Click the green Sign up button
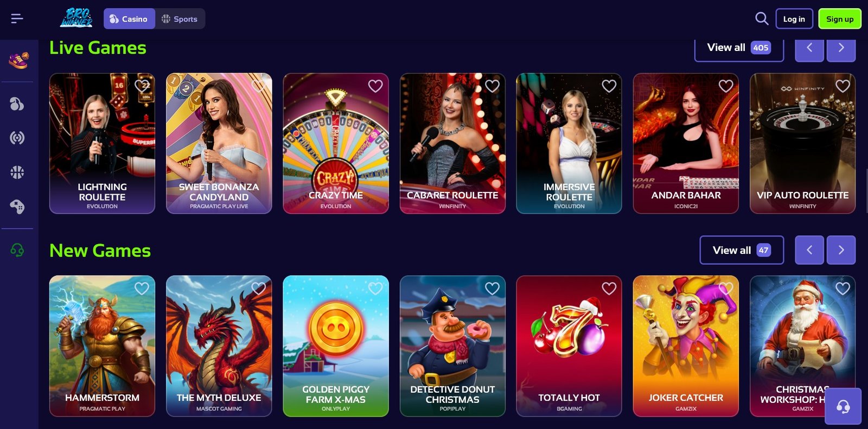The height and width of the screenshot is (429, 868). [840, 19]
